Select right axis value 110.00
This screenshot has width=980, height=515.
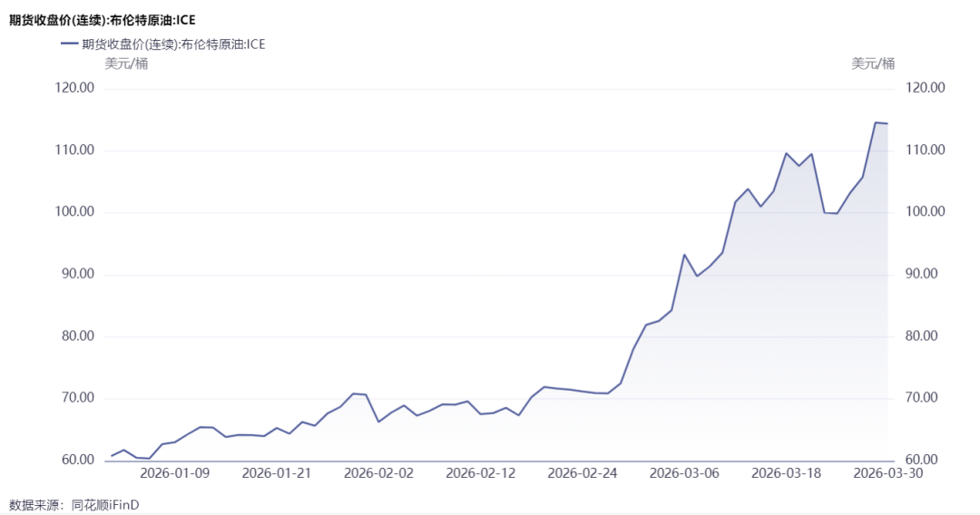(925, 150)
